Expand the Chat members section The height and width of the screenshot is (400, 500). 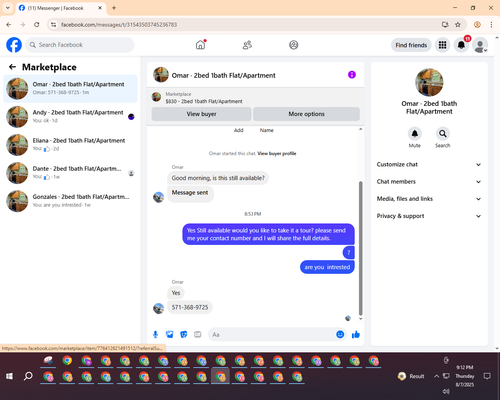pyautogui.click(x=429, y=182)
